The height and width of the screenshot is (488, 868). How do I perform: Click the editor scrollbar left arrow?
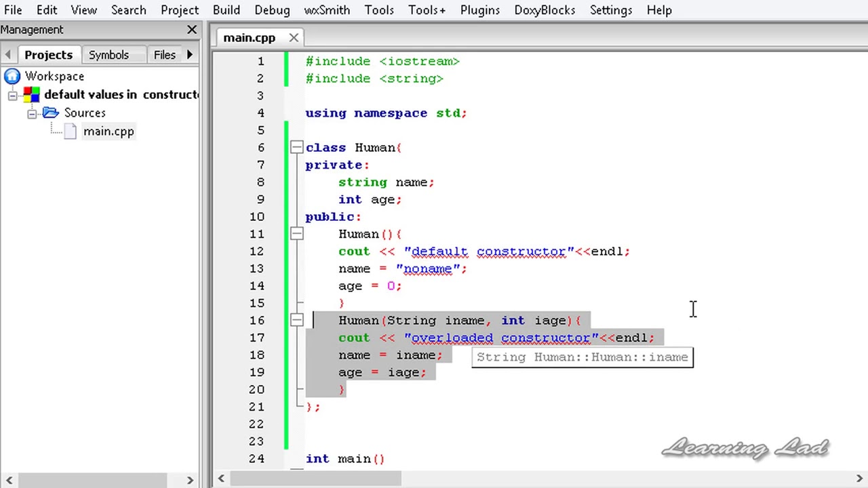tap(221, 479)
